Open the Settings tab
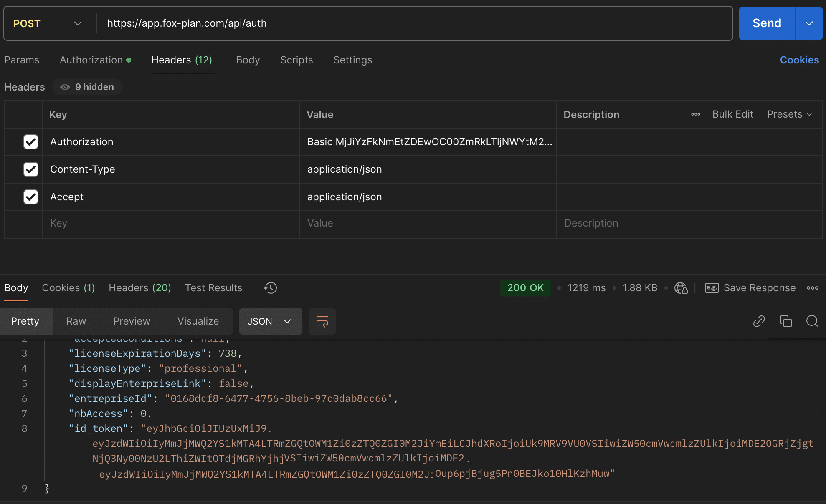Screen dimensions: 826x504 353,60
